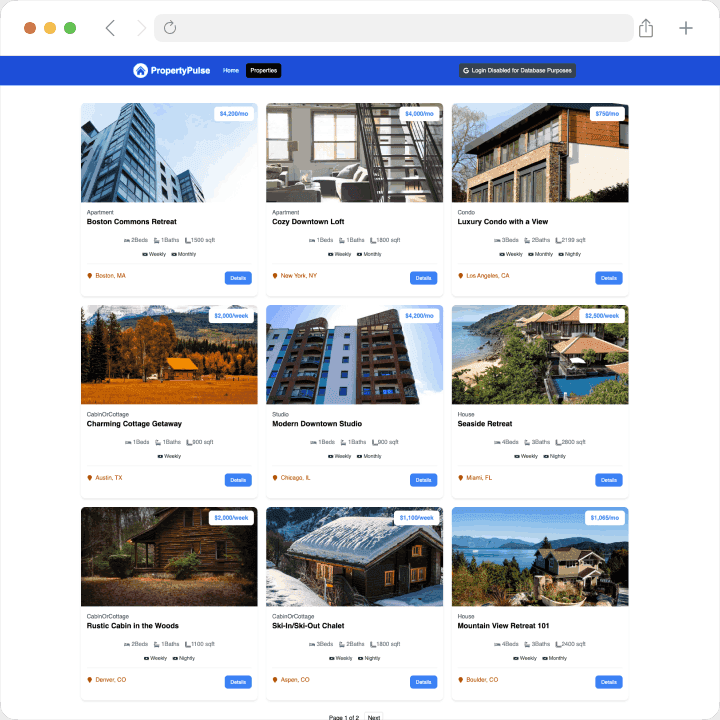Image resolution: width=720 pixels, height=720 pixels.
Task: Click the location pin beside Denver, CO
Action: point(90,680)
